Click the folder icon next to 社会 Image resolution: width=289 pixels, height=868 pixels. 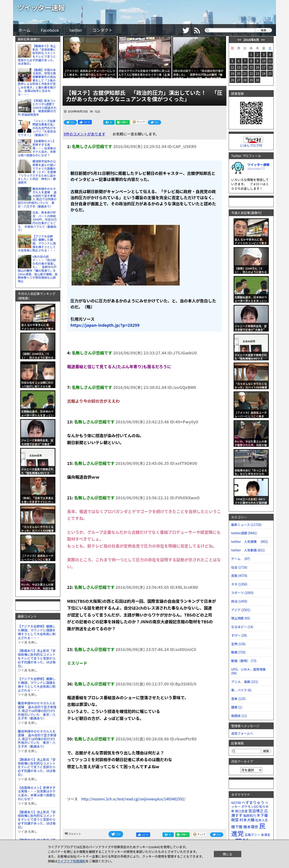tap(92, 112)
